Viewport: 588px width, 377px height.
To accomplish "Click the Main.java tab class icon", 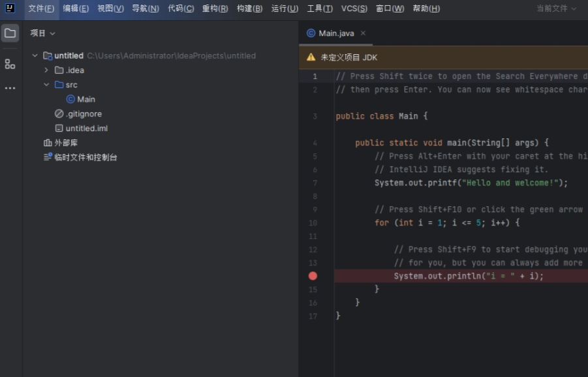I will pos(311,33).
